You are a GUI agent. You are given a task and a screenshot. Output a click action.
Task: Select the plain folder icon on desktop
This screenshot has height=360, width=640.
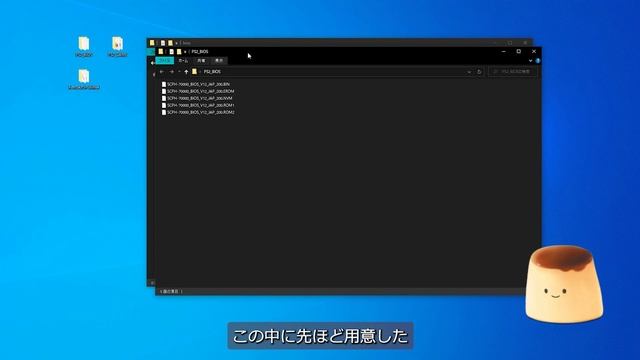click(84, 46)
